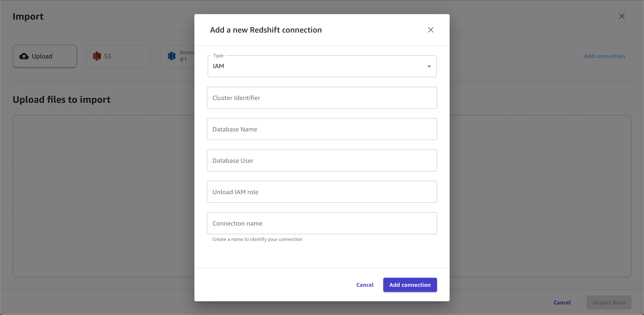Viewport: 644px width, 315px height.
Task: Click the Unload IAM role input field
Action: click(322, 192)
